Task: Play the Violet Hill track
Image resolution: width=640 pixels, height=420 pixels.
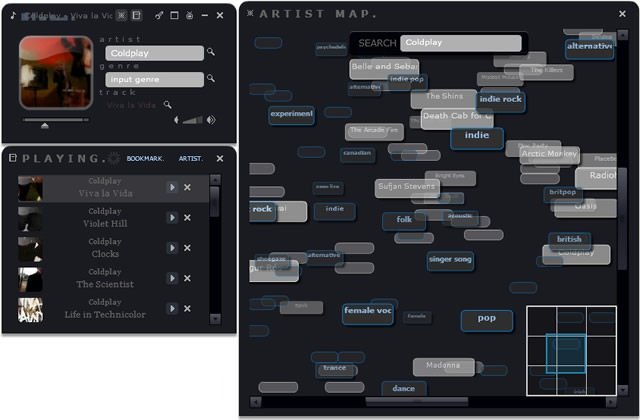Action: point(172,218)
